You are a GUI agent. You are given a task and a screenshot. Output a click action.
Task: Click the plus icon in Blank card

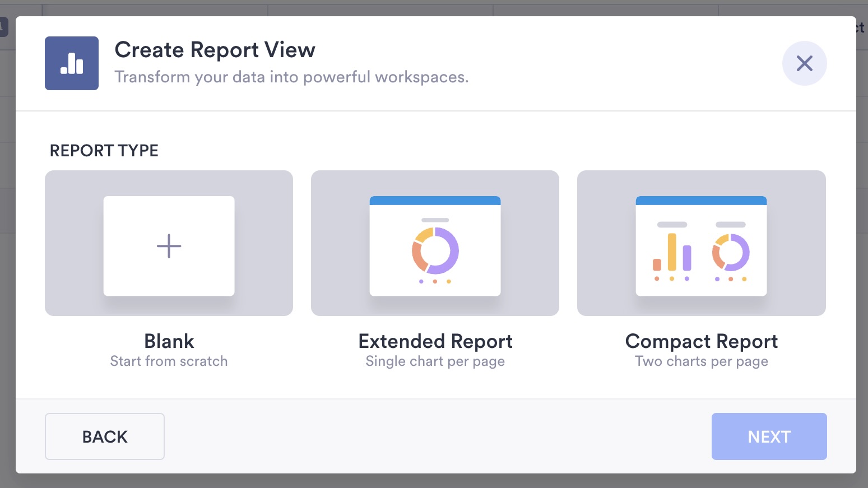point(169,246)
